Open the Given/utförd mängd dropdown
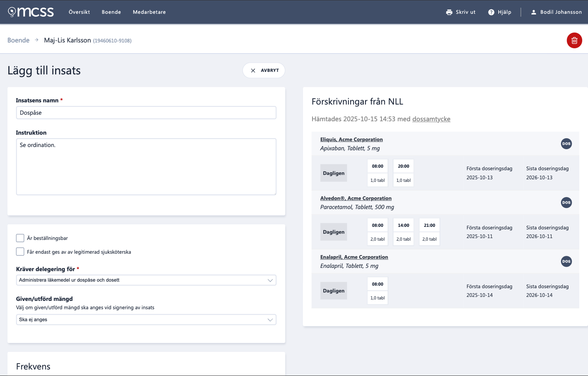Screen dimensions: 588x376 tap(146, 320)
